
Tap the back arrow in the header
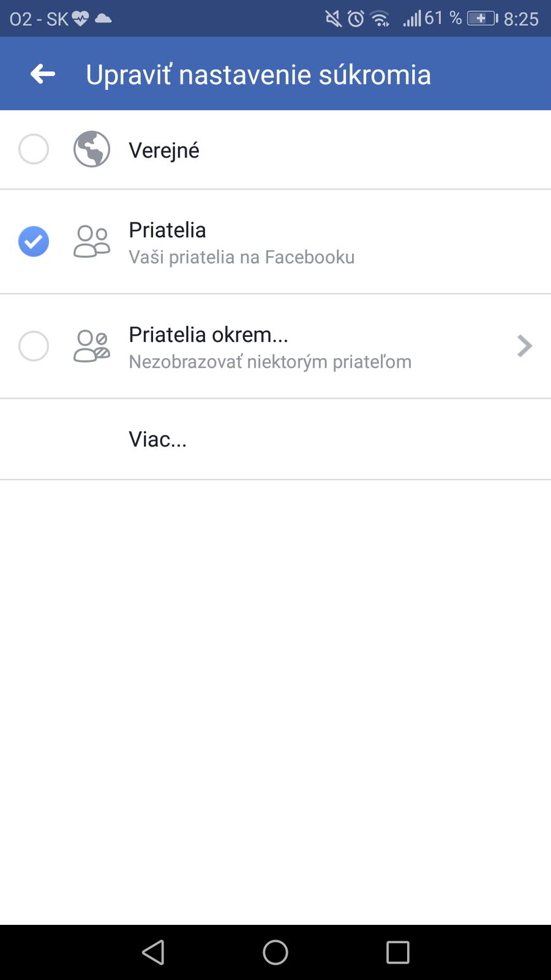(x=43, y=74)
